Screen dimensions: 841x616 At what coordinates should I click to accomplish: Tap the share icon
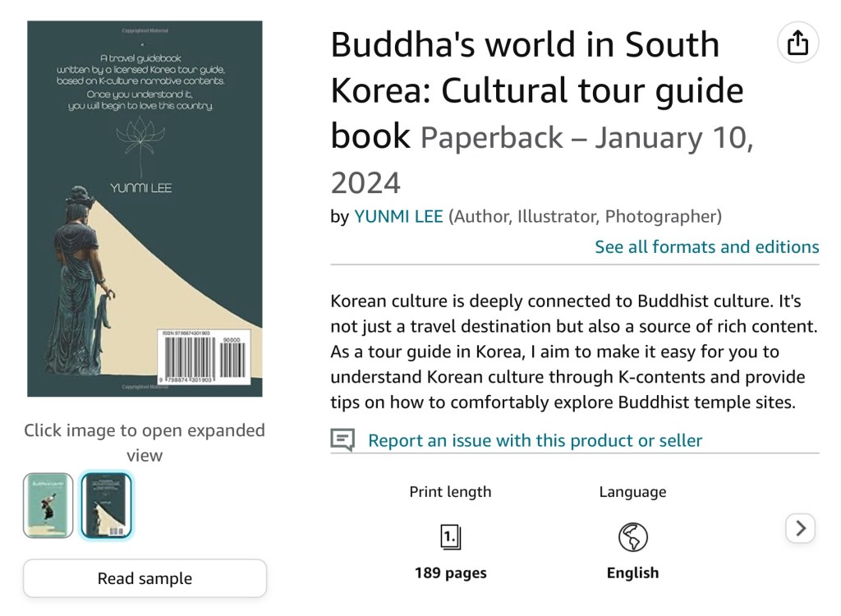click(x=797, y=43)
